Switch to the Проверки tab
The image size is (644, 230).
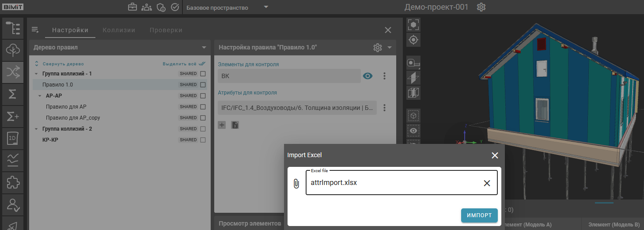point(166,30)
